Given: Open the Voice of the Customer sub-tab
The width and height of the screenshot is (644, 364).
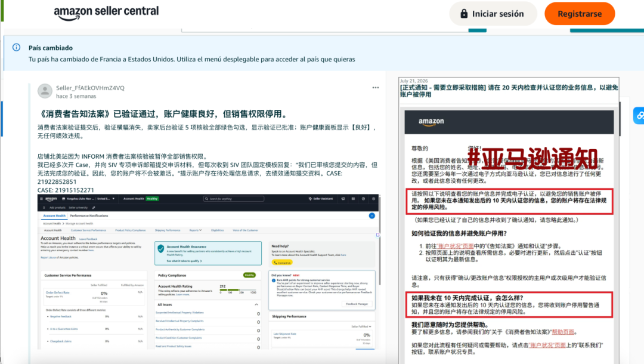Looking at the screenshot, I should click(245, 230).
